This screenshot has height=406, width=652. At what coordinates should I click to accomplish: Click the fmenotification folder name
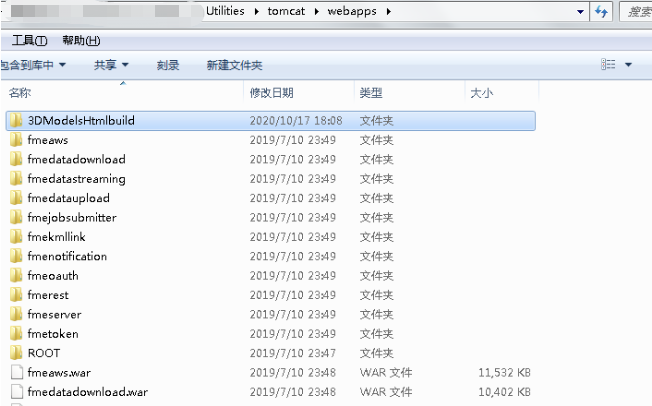click(67, 256)
